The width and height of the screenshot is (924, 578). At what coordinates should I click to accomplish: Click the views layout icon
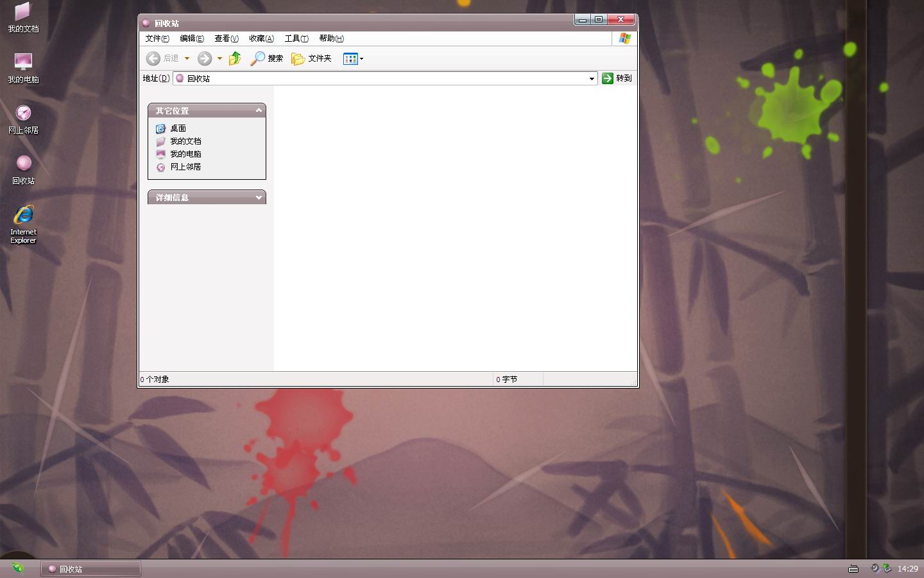350,58
